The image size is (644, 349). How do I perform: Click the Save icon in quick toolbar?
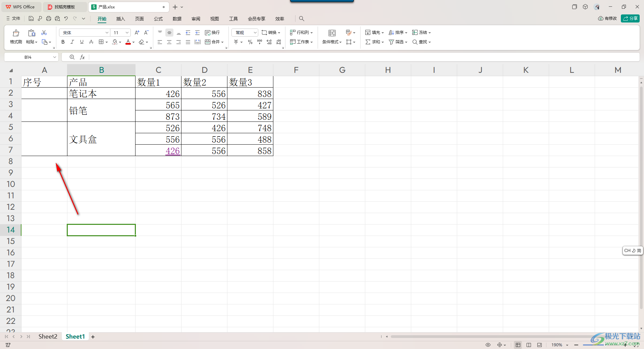pos(31,18)
